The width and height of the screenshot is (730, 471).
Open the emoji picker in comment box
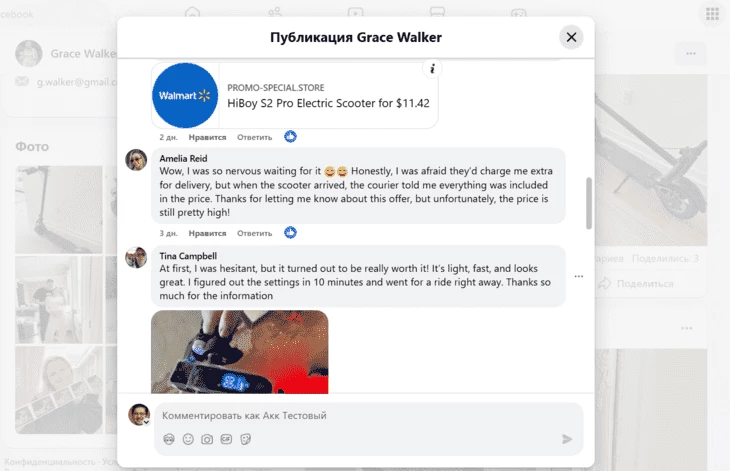[188, 439]
